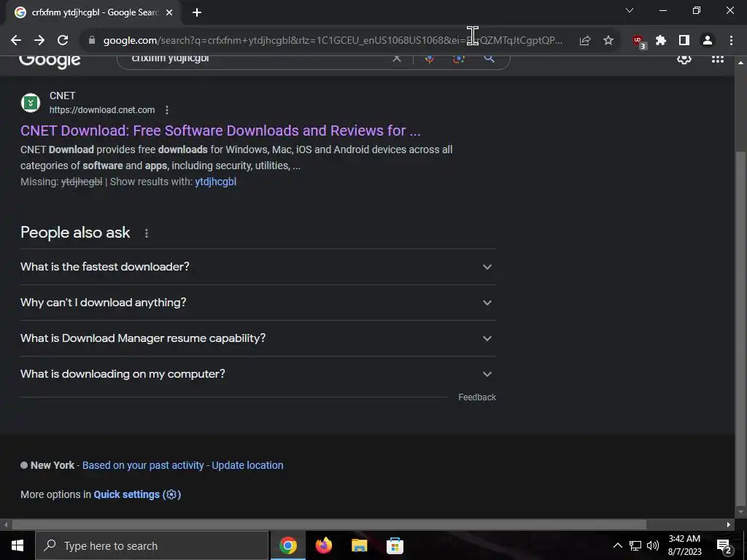This screenshot has width=747, height=560.
Task: Open the https://download.cnet.com URL text
Action: (x=102, y=110)
